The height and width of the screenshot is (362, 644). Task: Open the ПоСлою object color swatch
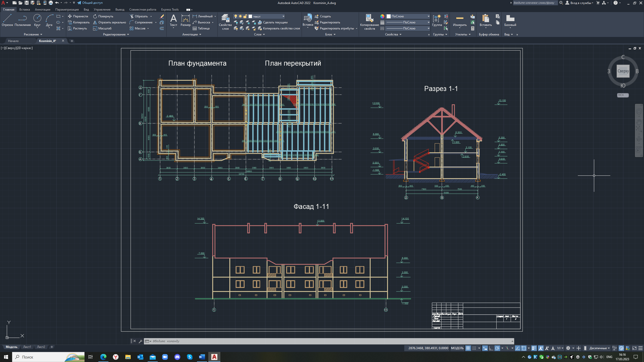[408, 16]
